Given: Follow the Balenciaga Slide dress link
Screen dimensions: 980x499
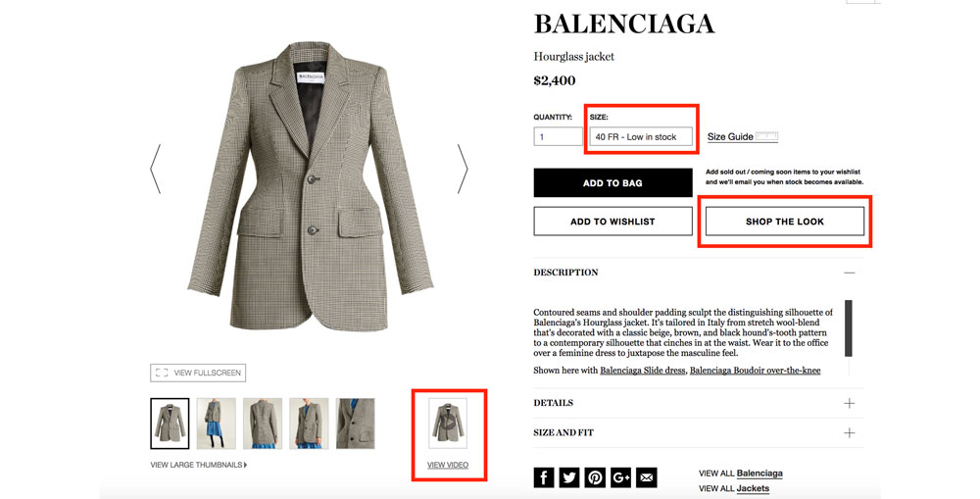Looking at the screenshot, I should 643,371.
